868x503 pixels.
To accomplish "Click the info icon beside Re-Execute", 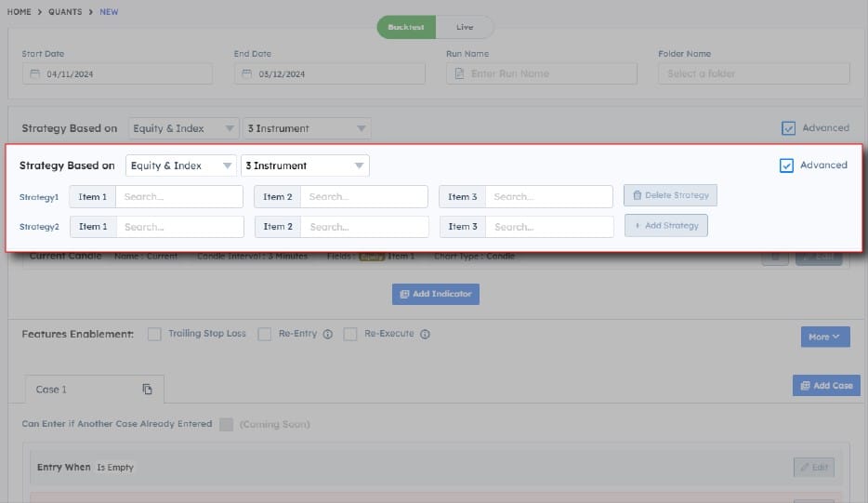I will click(425, 335).
